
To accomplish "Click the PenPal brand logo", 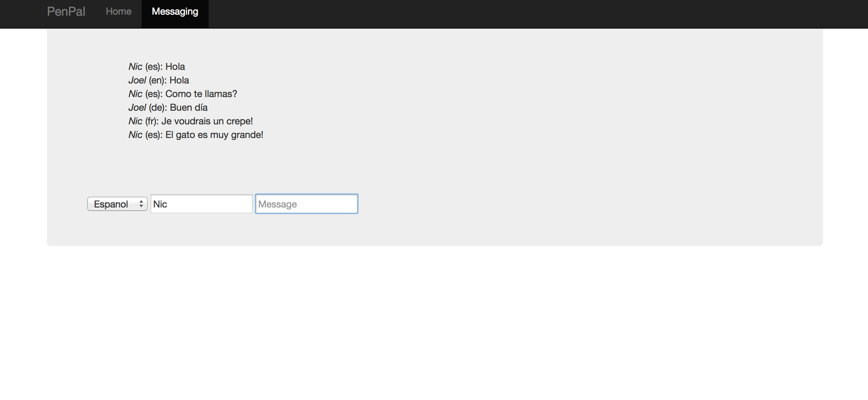I will pyautogui.click(x=66, y=12).
